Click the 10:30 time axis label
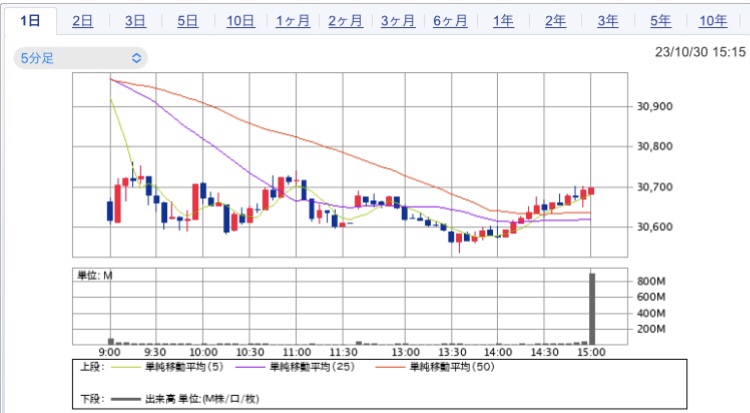This screenshot has height=413, width=750. pos(250,353)
